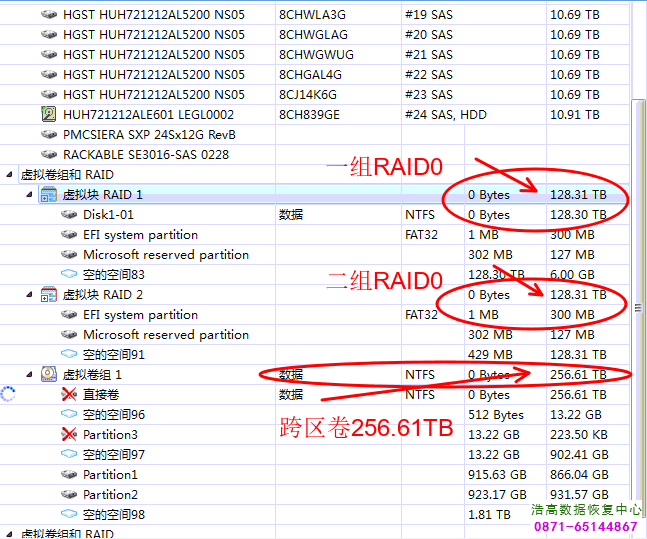Click the HUH721212ALE601 LEGL0002 drive icon

[49, 115]
